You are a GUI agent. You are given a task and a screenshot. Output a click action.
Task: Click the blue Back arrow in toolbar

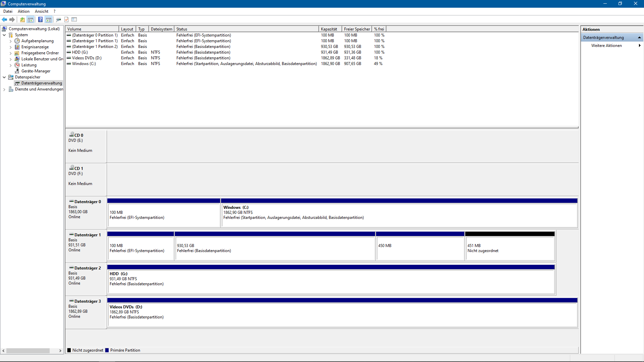4,19
